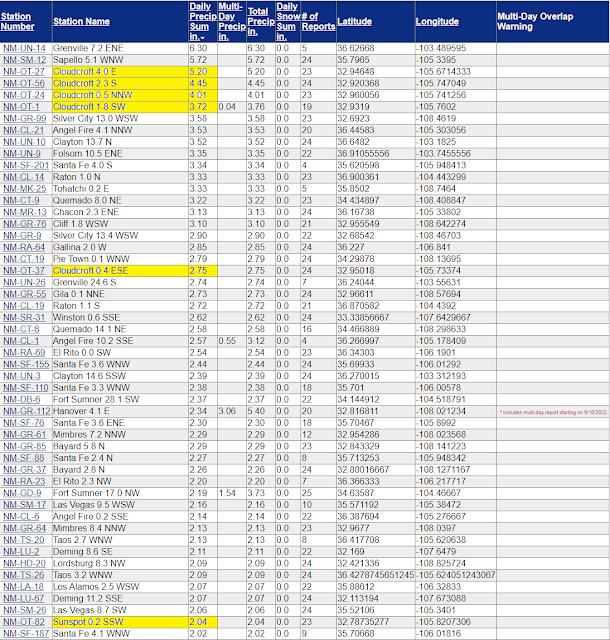The width and height of the screenshot is (610, 640).
Task: Open station NM-CL-14 link
Action: coord(23,177)
